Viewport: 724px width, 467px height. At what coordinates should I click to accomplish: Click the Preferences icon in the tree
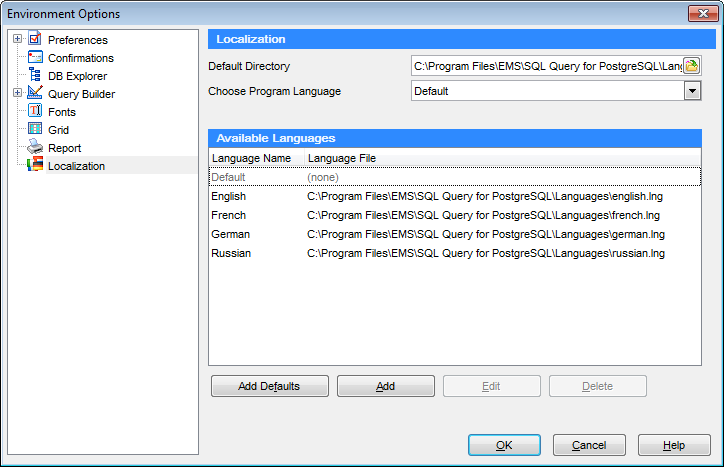point(35,40)
